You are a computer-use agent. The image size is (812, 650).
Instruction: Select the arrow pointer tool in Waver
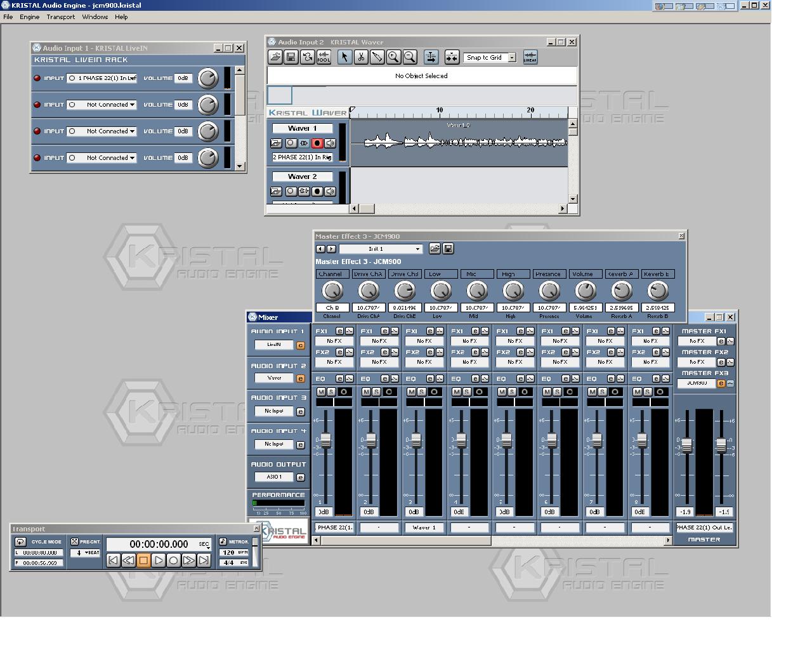pyautogui.click(x=344, y=57)
